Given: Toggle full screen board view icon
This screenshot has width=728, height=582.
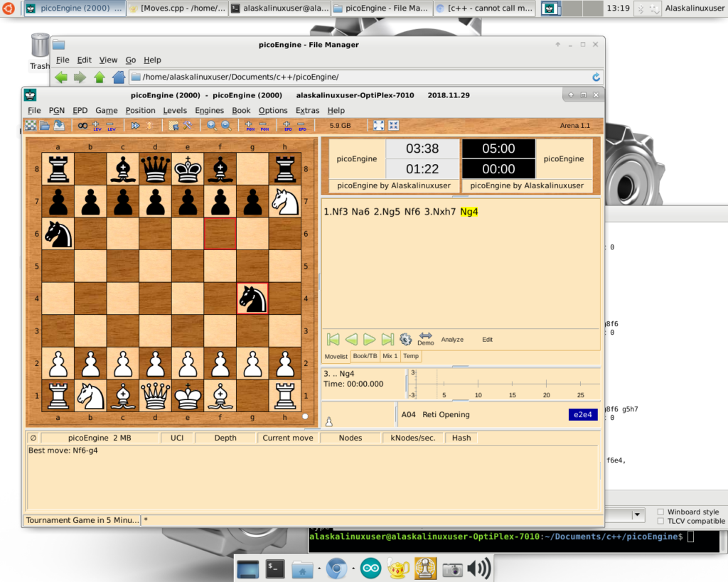Looking at the screenshot, I should [x=379, y=126].
